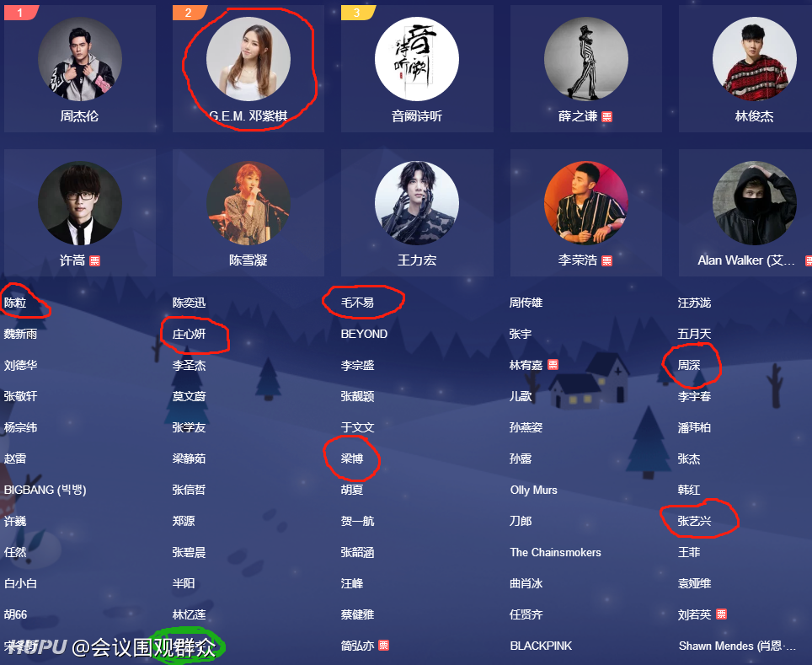Image resolution: width=812 pixels, height=665 pixels.
Task: Open Alan Walker artist photo
Action: click(x=755, y=203)
